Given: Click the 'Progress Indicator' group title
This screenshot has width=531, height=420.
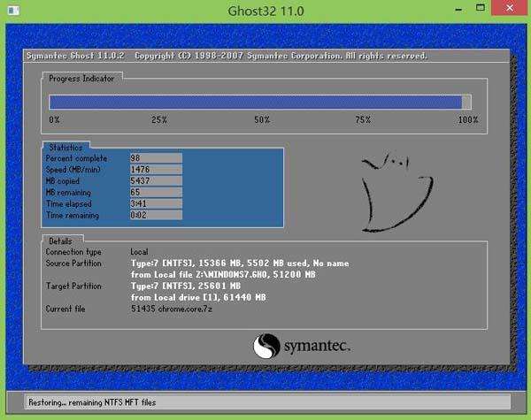Looking at the screenshot, I should [x=81, y=79].
